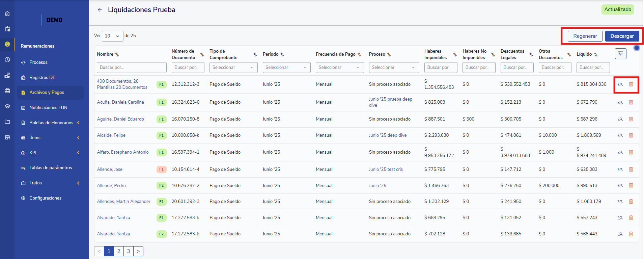Click the delete trash icon for Acuña, Daniela Carolina
This screenshot has width=644, height=259.
click(x=631, y=102)
